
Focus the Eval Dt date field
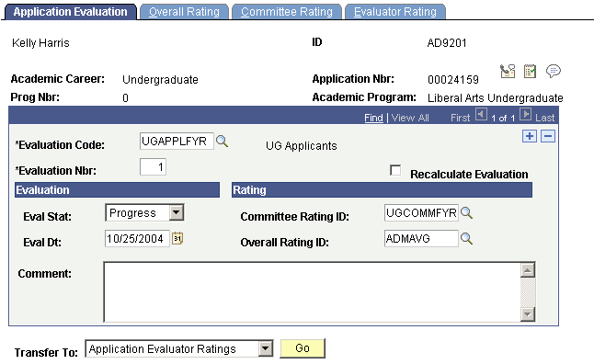pos(137,239)
